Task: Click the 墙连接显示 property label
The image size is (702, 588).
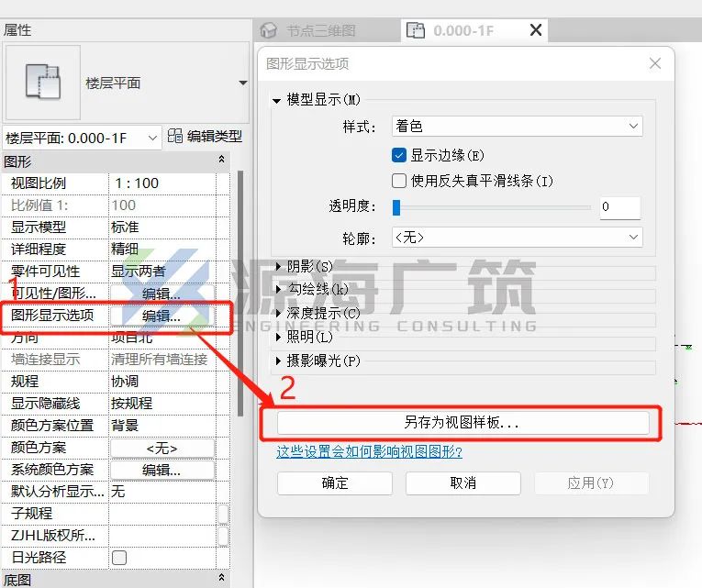Action: click(46, 360)
